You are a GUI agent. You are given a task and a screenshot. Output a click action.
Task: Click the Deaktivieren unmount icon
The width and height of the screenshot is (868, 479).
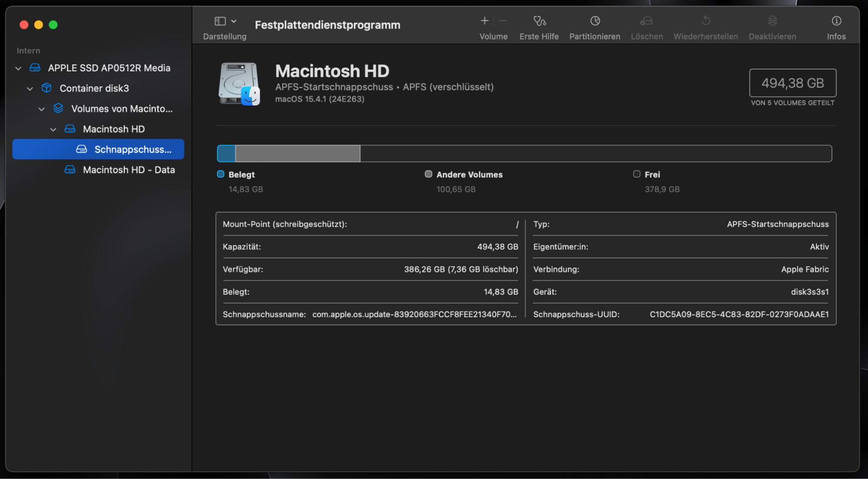[x=772, y=21]
